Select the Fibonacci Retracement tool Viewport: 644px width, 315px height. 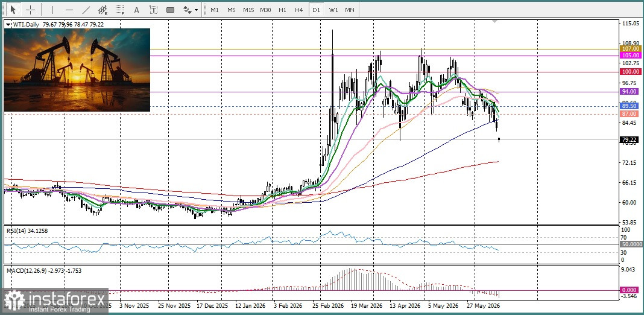point(120,10)
